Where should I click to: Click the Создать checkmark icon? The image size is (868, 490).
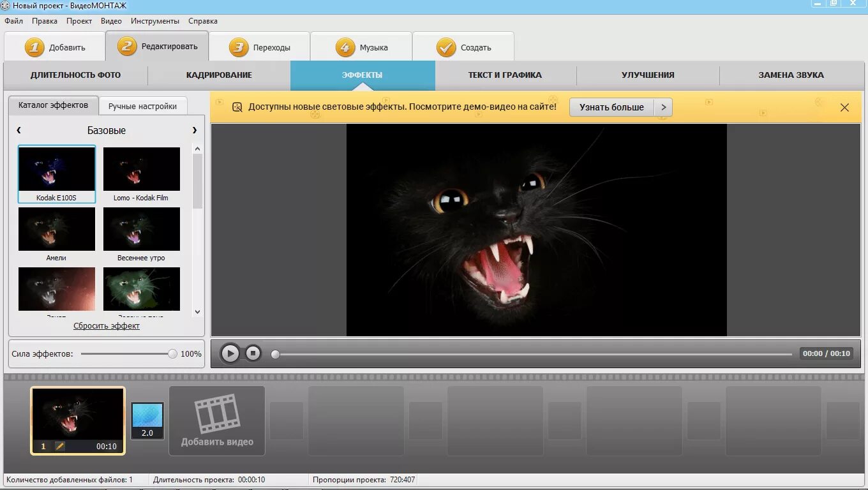(x=445, y=47)
